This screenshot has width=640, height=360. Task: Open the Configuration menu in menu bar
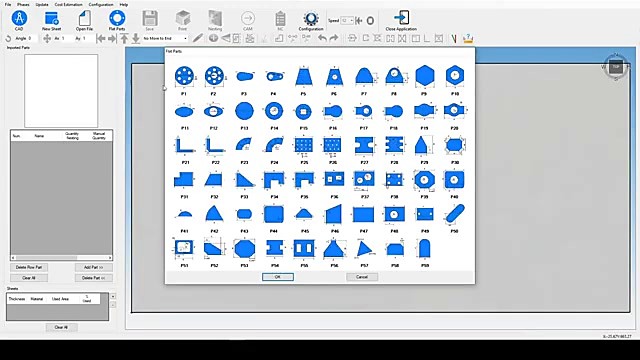(101, 4)
